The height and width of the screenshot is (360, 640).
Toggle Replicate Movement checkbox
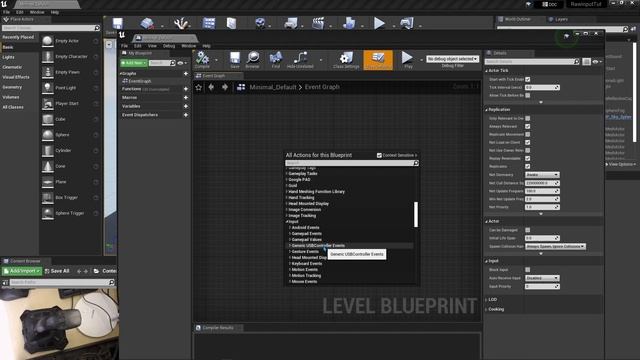click(528, 134)
